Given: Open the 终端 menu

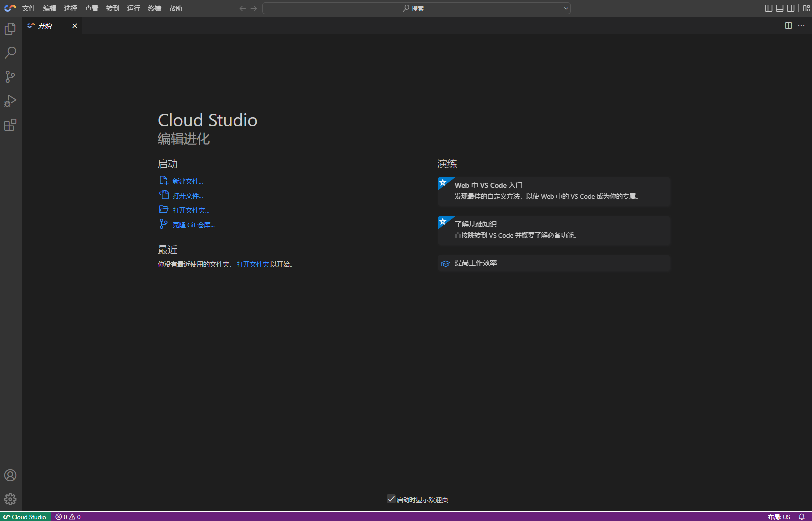Looking at the screenshot, I should (x=155, y=8).
